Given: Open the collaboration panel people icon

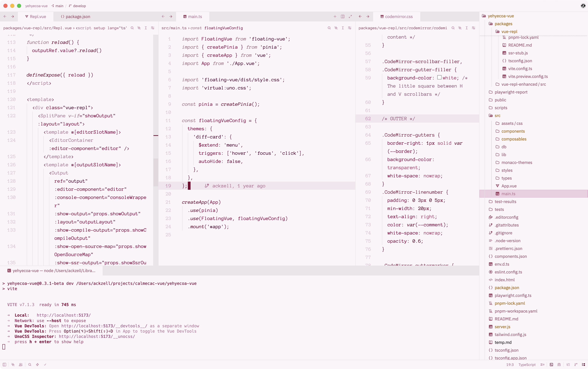Looking at the screenshot, I should coord(21,365).
